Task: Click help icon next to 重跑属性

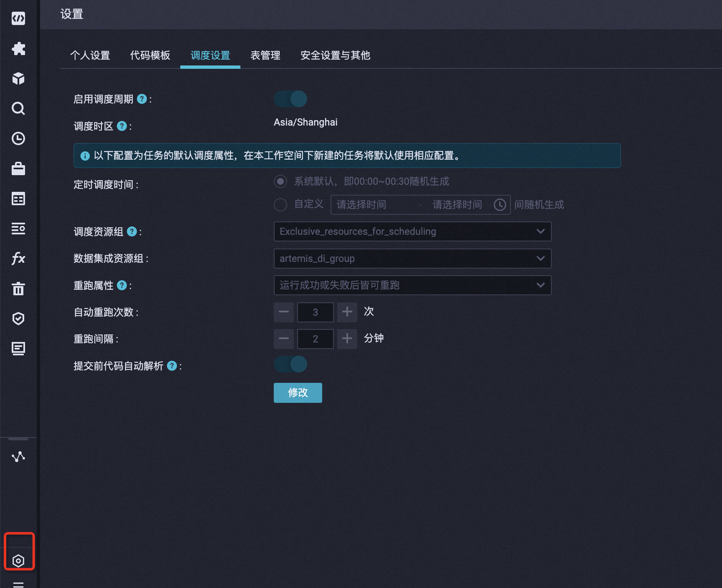Action: pyautogui.click(x=122, y=285)
